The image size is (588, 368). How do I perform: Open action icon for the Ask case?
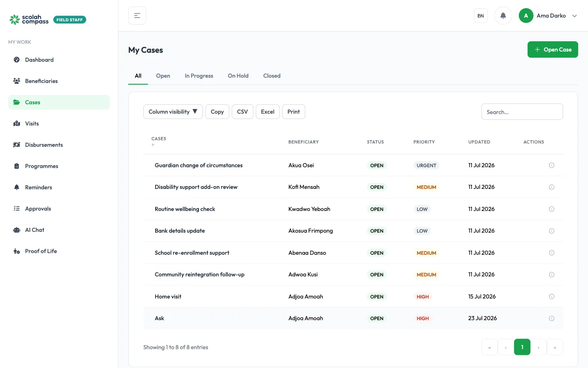click(552, 319)
